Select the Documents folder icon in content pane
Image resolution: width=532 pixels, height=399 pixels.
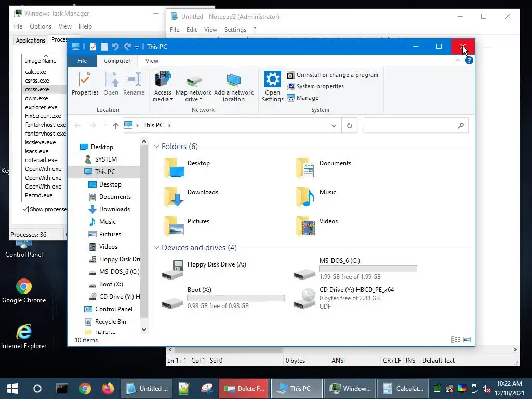click(x=305, y=168)
